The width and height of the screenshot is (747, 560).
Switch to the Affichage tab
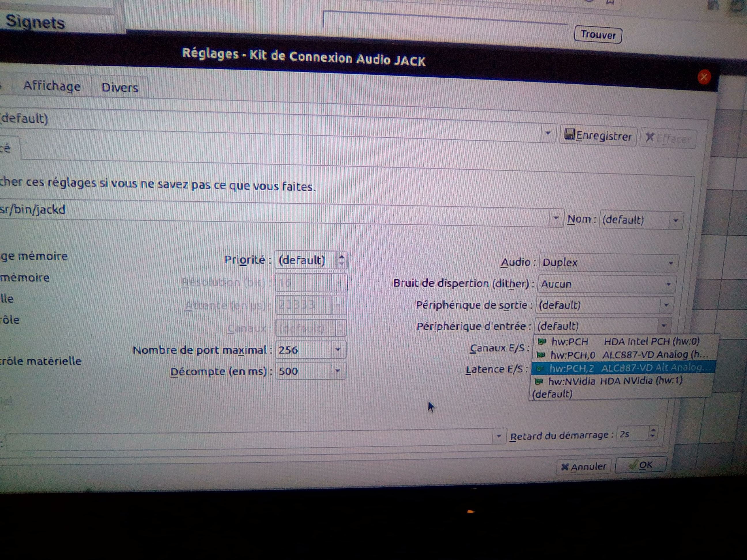point(52,86)
